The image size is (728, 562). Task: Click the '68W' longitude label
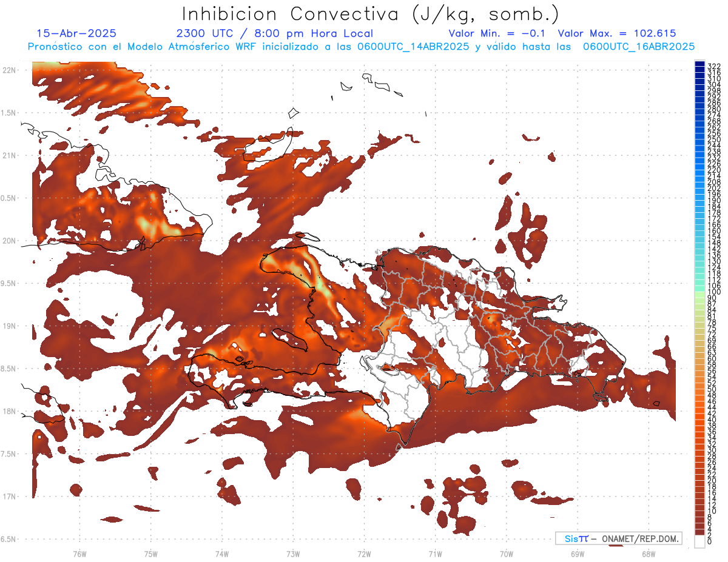649,554
